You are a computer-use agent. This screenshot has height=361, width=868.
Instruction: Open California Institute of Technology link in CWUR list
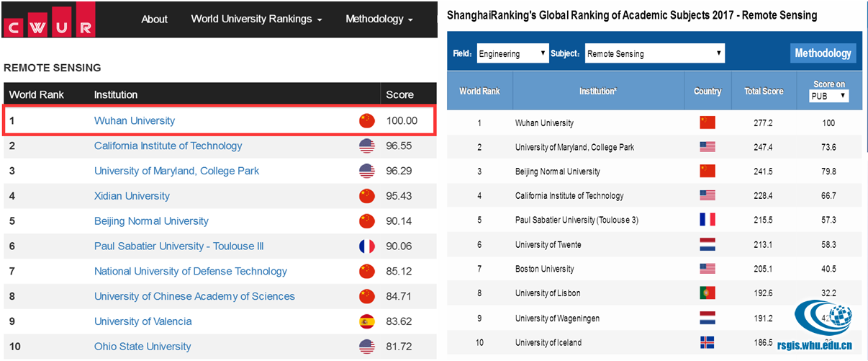pyautogui.click(x=168, y=146)
